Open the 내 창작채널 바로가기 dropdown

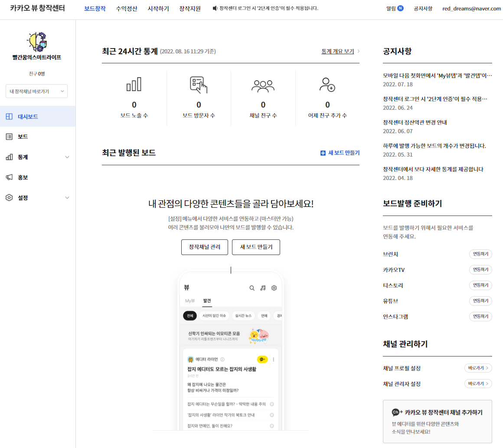click(36, 91)
